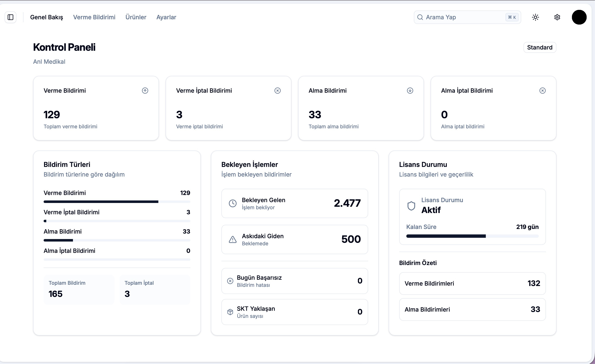The height and width of the screenshot is (364, 595).
Task: Switch theme with the sun icon
Action: click(535, 17)
